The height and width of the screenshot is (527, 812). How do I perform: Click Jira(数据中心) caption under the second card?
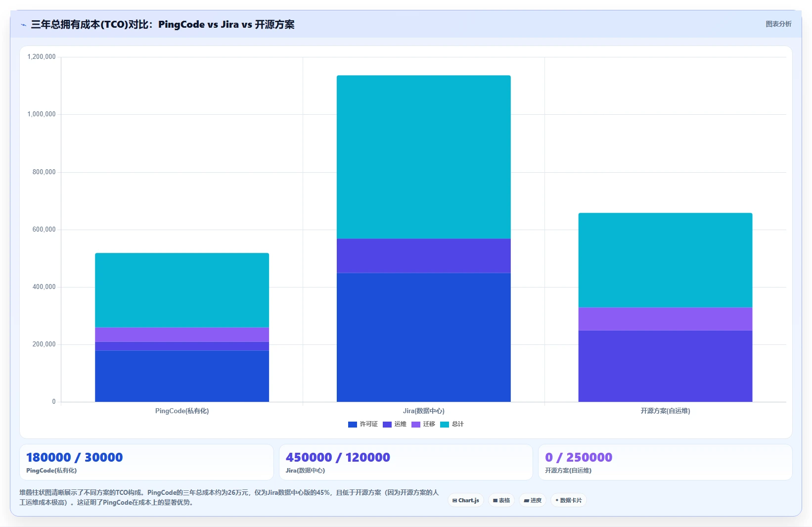(305, 471)
